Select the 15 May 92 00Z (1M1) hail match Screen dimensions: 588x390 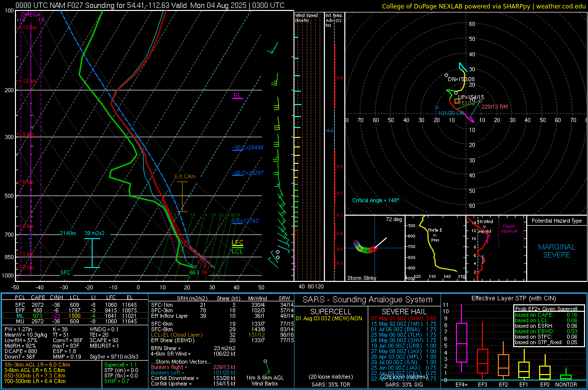(x=404, y=324)
